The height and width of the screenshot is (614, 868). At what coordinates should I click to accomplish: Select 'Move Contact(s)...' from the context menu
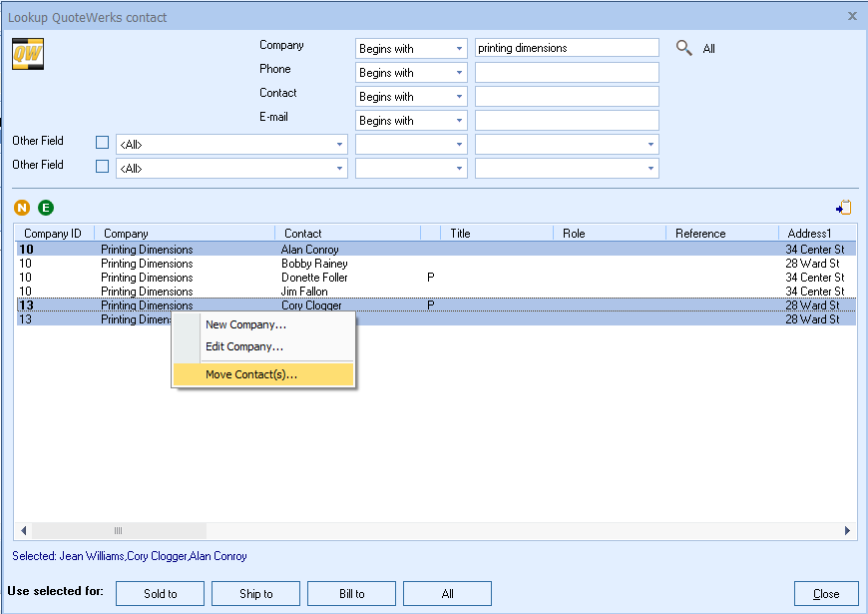(x=247, y=373)
